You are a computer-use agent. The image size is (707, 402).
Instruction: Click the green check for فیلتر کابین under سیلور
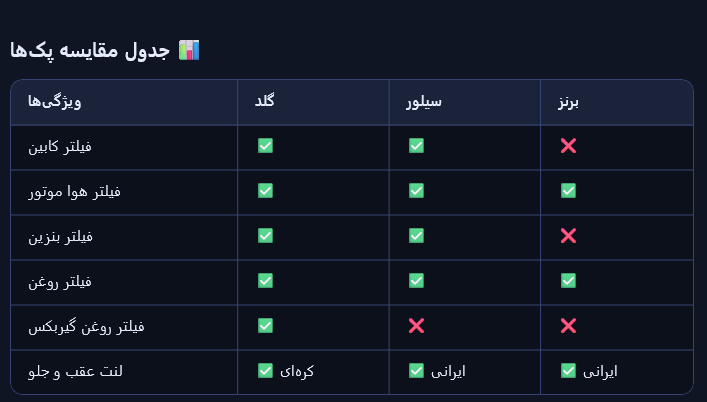[416, 146]
